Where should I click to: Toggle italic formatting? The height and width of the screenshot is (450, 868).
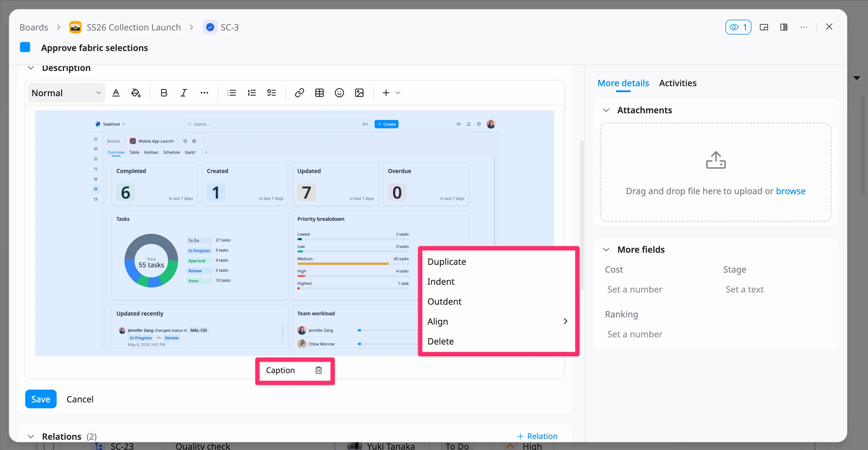tap(184, 93)
